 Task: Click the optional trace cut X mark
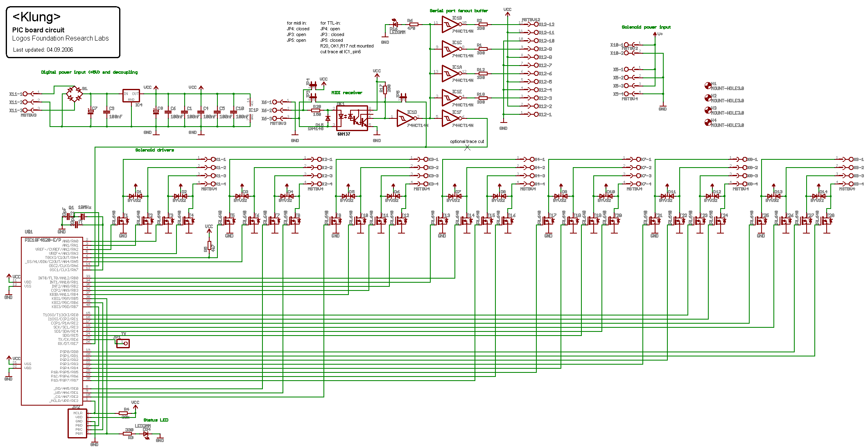point(467,147)
